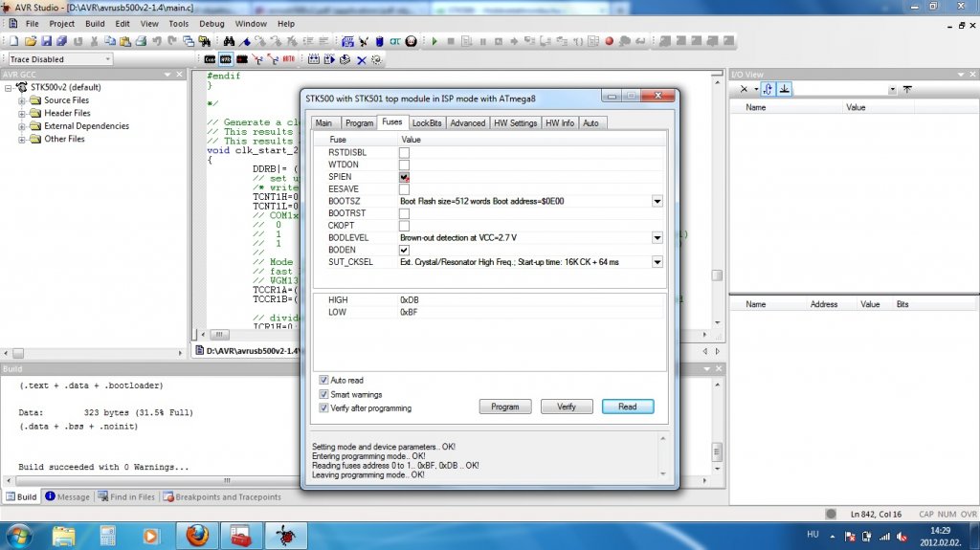
Task: Open the Debug menu
Action: [x=212, y=24]
